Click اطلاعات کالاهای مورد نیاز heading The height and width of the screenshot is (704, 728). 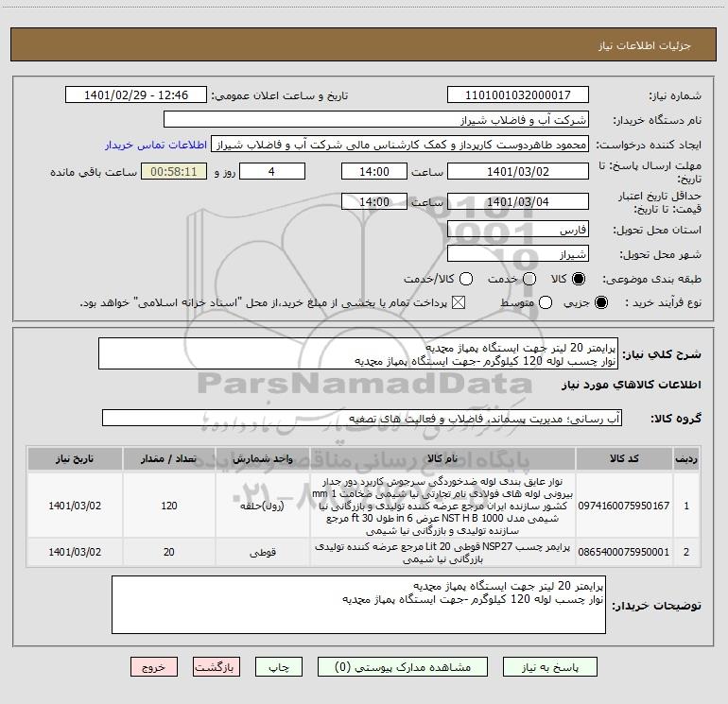(631, 385)
